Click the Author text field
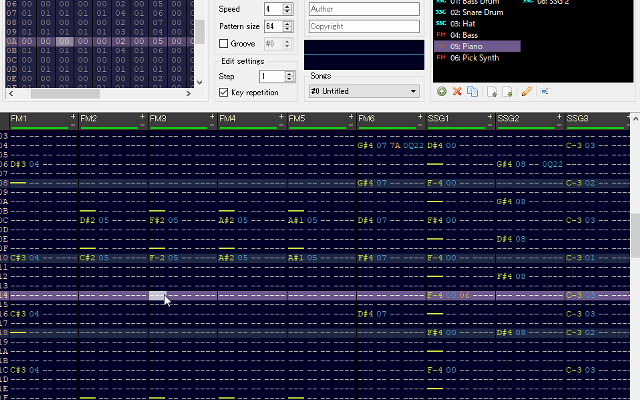 (364, 9)
